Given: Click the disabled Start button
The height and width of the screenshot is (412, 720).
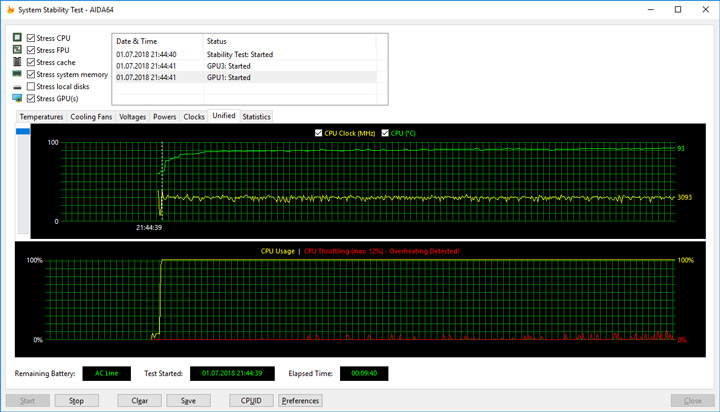Looking at the screenshot, I should pos(28,401).
